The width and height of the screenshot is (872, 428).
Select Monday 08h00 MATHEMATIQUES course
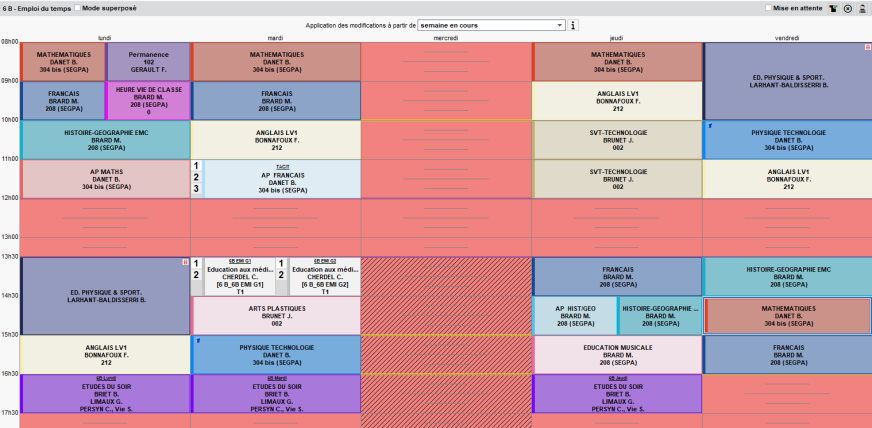point(63,62)
